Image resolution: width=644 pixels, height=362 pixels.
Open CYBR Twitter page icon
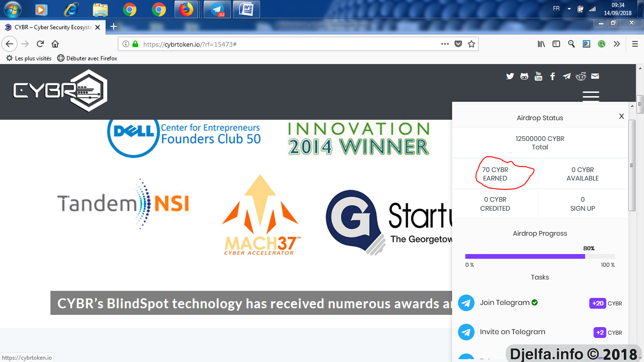coord(510,76)
